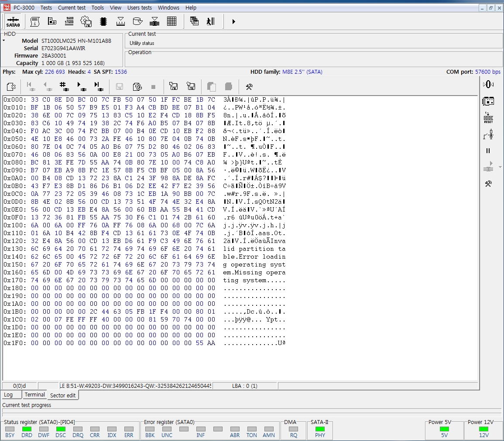
Task: Click the grid table icon in the toolbar
Action: (x=171, y=21)
